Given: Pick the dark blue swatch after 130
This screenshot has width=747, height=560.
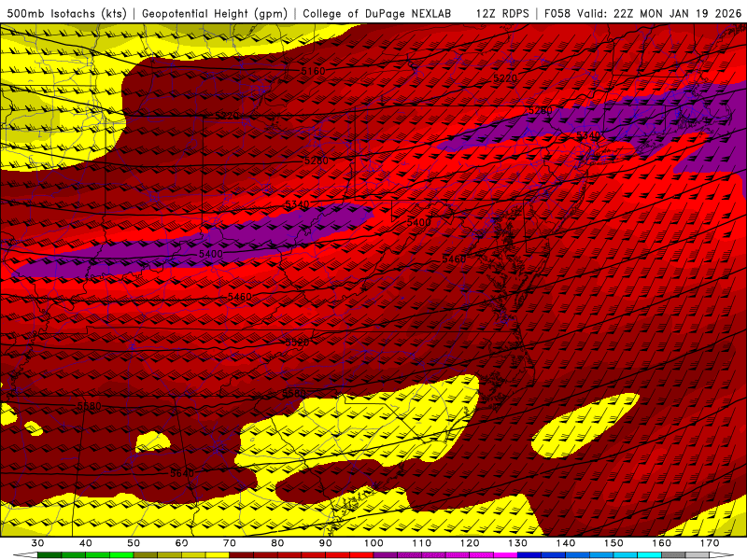Looking at the screenshot, I should click(529, 555).
